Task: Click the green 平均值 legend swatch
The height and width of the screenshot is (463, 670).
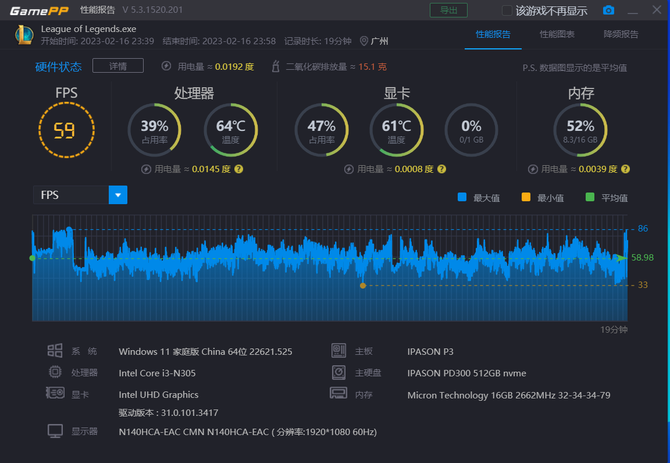Action: coord(590,197)
